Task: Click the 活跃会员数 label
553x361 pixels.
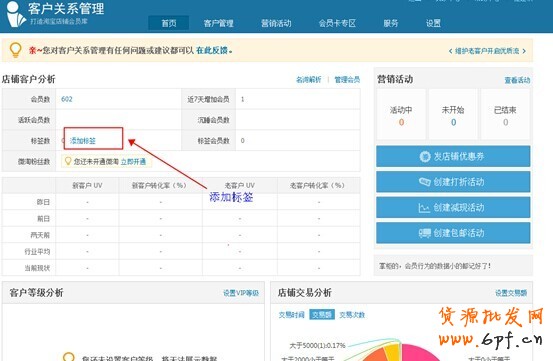Action: click(x=34, y=120)
